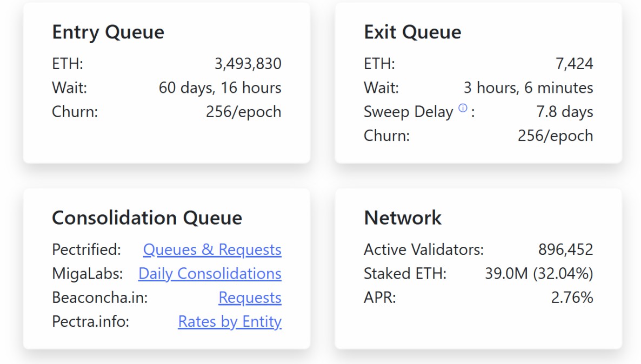
Task: Click the Exit wait 3 hours, 6 minutes
Action: click(x=528, y=88)
